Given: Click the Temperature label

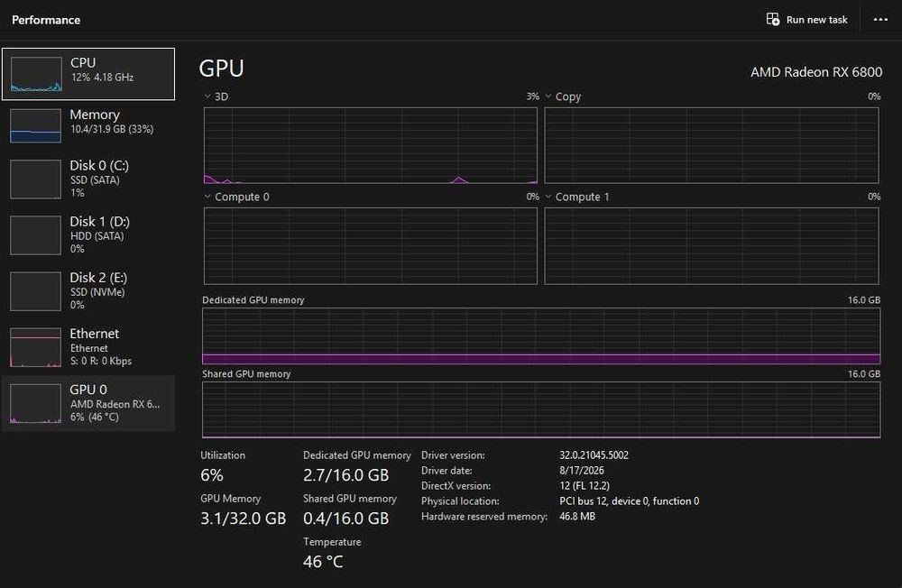Looking at the screenshot, I should tap(332, 542).
